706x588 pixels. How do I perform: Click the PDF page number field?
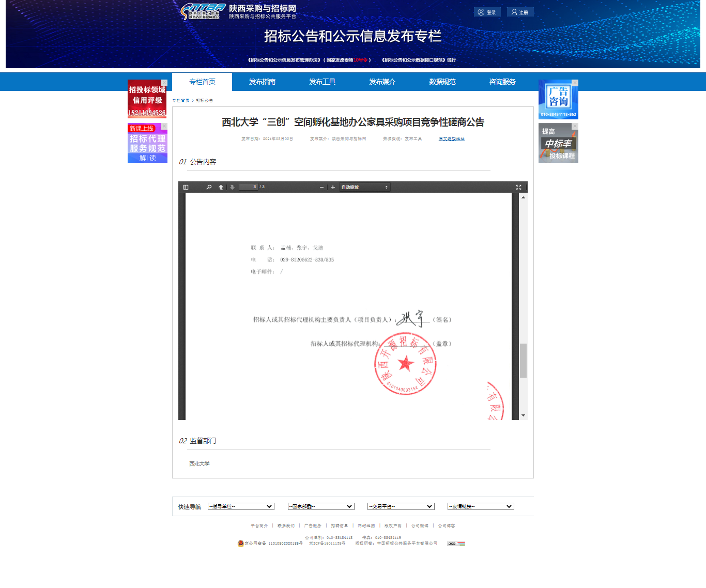(248, 187)
